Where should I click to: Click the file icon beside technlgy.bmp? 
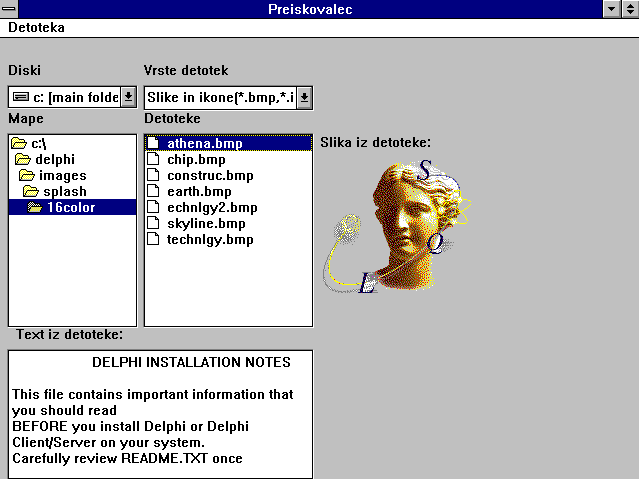(153, 238)
